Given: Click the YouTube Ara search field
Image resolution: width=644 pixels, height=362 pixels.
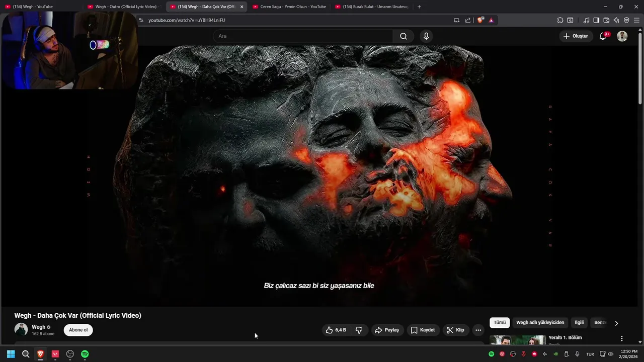Looking at the screenshot, I should point(303,36).
